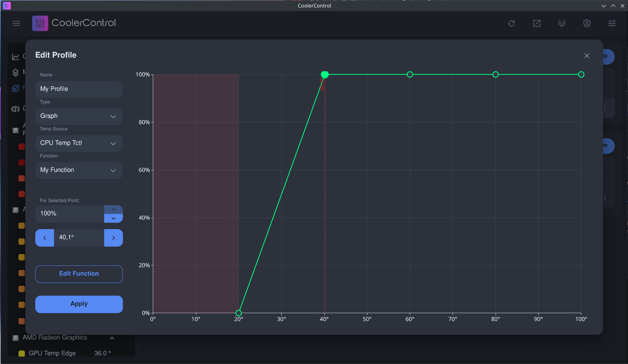628x364 pixels.
Task: Click the AMD Radeon Graphics chip icon
Action: (x=16, y=338)
